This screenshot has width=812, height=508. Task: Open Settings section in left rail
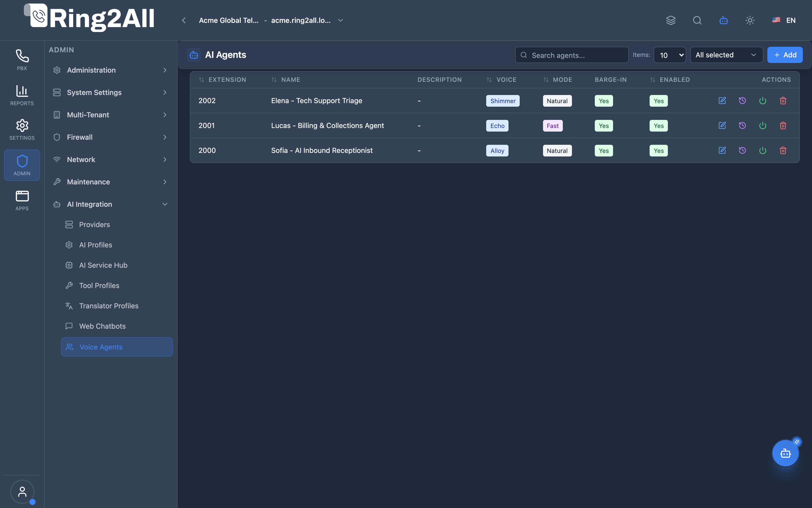click(x=22, y=130)
